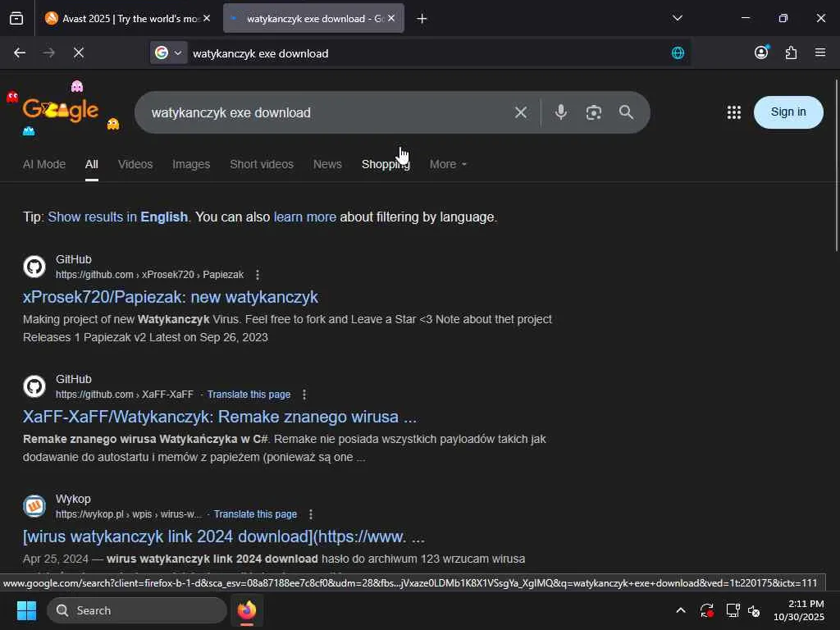840x630 pixels.
Task: Open a new tab with plus button
Action: [x=422, y=19]
